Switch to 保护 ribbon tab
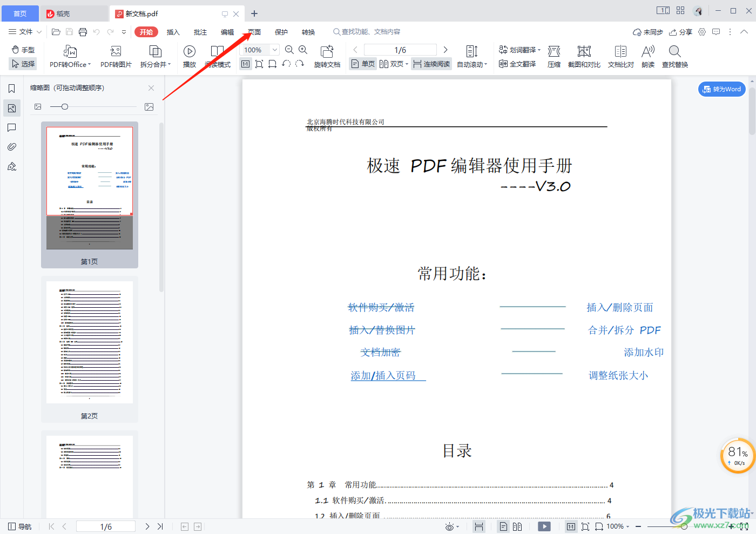This screenshot has height=534, width=756. click(281, 32)
